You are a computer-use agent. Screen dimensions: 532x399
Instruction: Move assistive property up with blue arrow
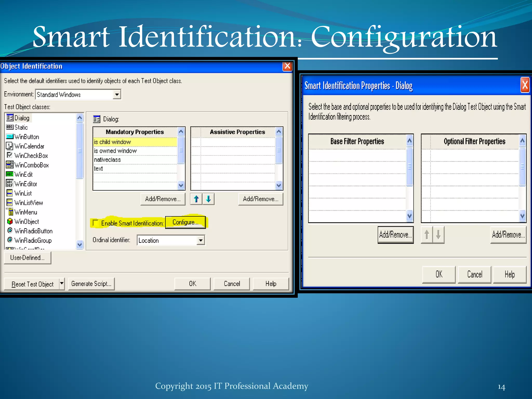(196, 199)
